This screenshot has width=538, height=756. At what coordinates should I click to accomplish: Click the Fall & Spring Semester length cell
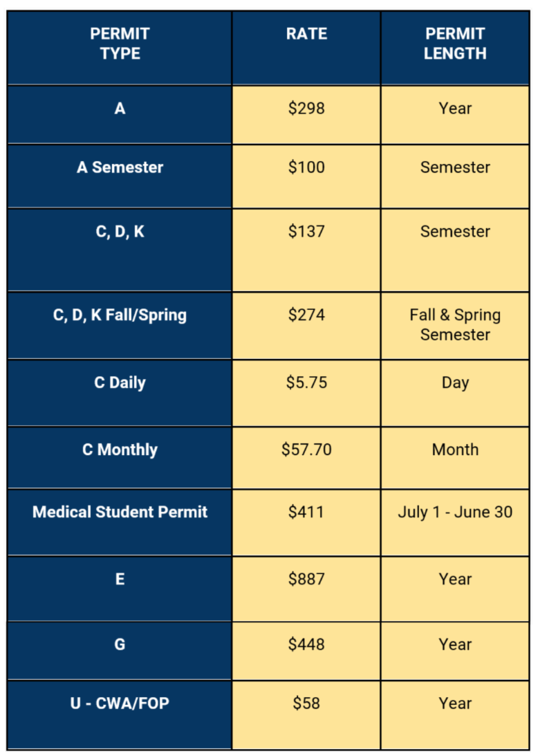[x=455, y=324]
